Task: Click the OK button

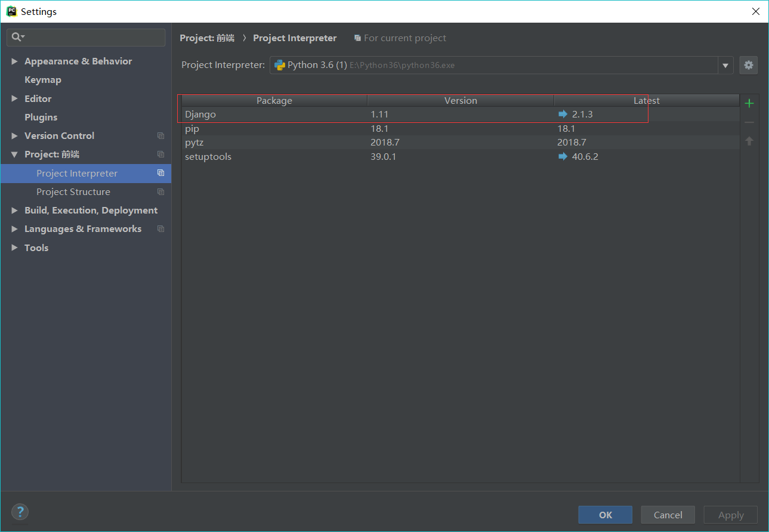Action: [606, 515]
